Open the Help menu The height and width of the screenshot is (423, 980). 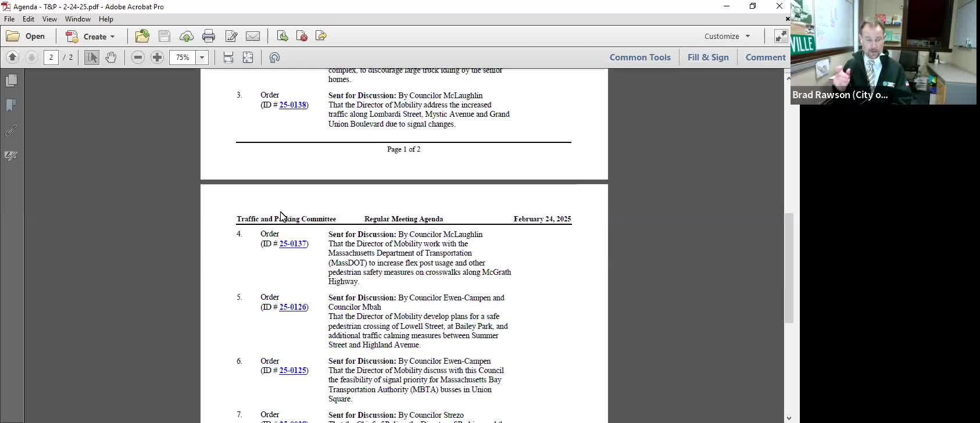pos(106,19)
